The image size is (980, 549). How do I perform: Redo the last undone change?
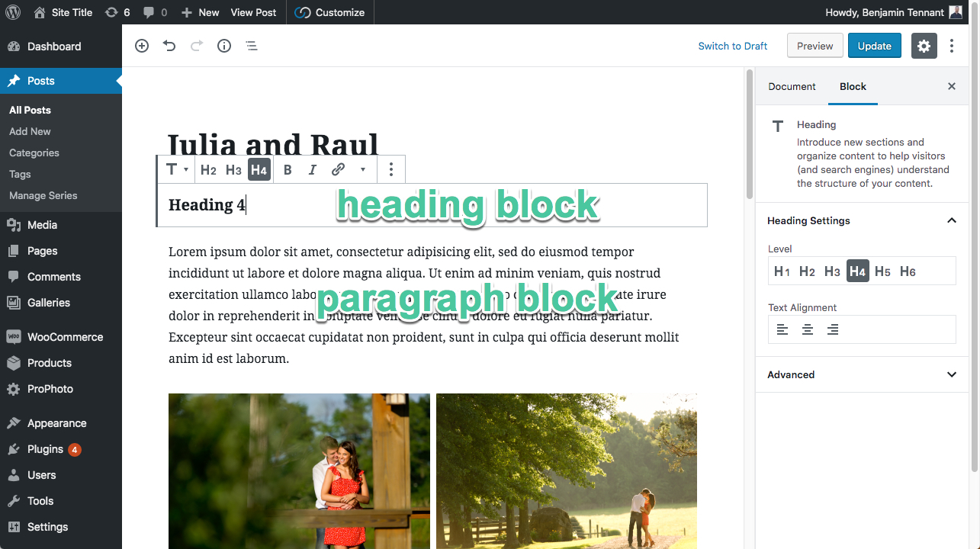[x=197, y=46]
